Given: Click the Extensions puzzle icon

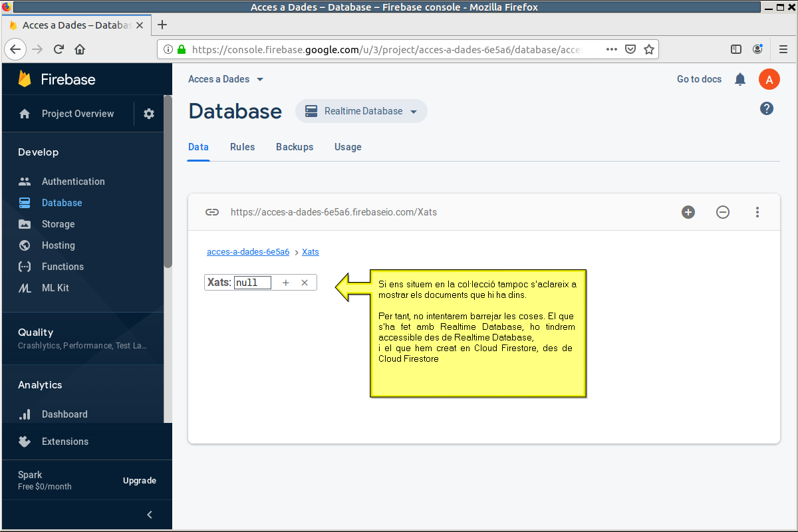Looking at the screenshot, I should point(25,442).
